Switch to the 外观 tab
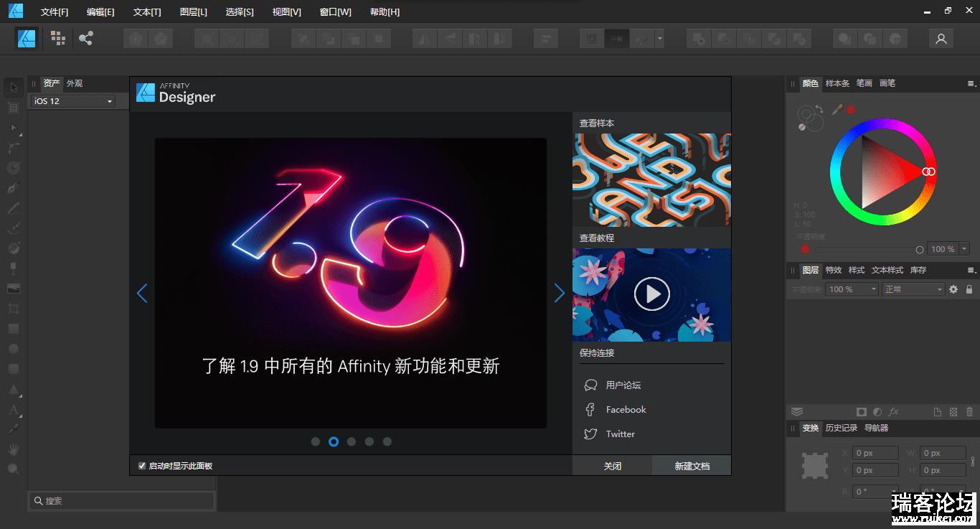This screenshot has width=980, height=529. tap(75, 83)
